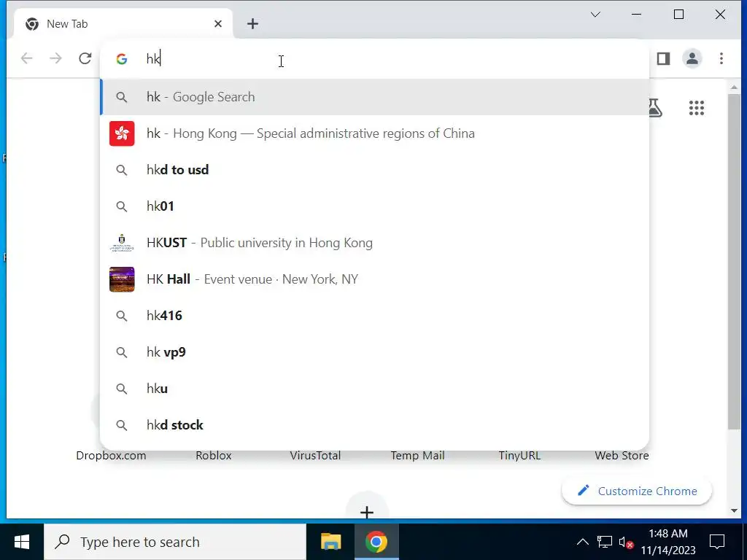Open Temp Mail shortcut

(417, 456)
